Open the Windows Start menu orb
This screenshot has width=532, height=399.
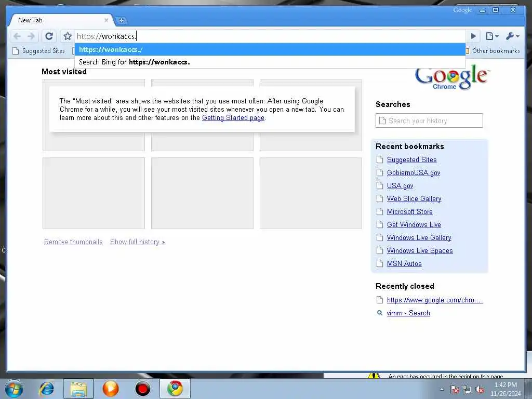[14, 389]
